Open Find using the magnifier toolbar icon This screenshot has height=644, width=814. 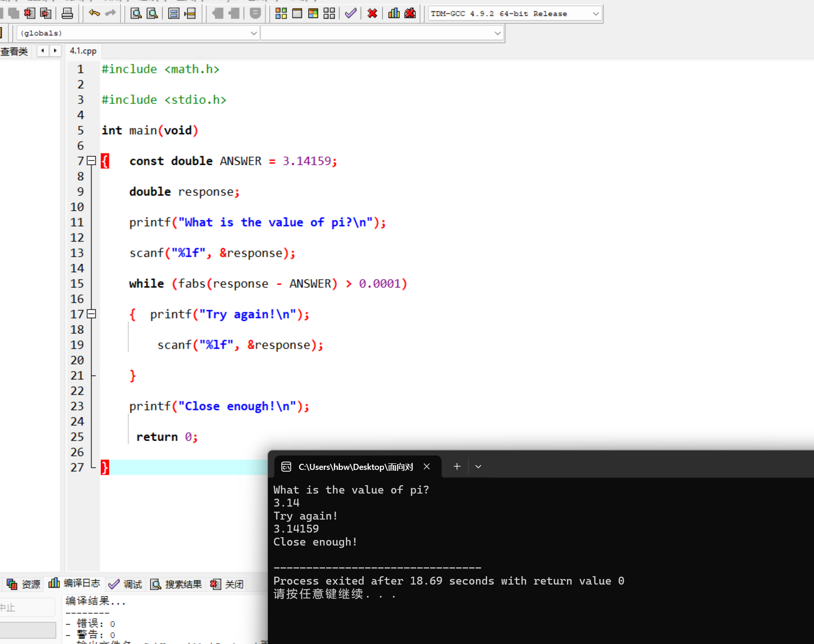pyautogui.click(x=136, y=13)
